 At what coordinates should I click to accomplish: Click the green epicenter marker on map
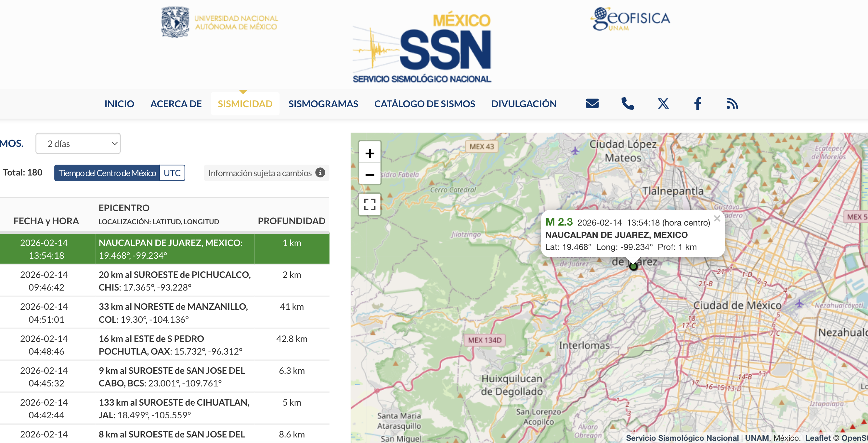coord(633,267)
